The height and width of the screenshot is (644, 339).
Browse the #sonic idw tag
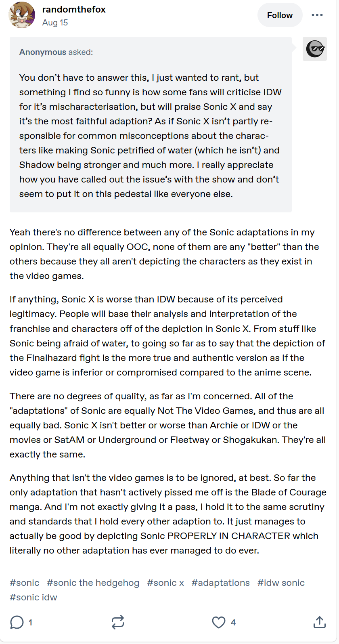pos(33,597)
